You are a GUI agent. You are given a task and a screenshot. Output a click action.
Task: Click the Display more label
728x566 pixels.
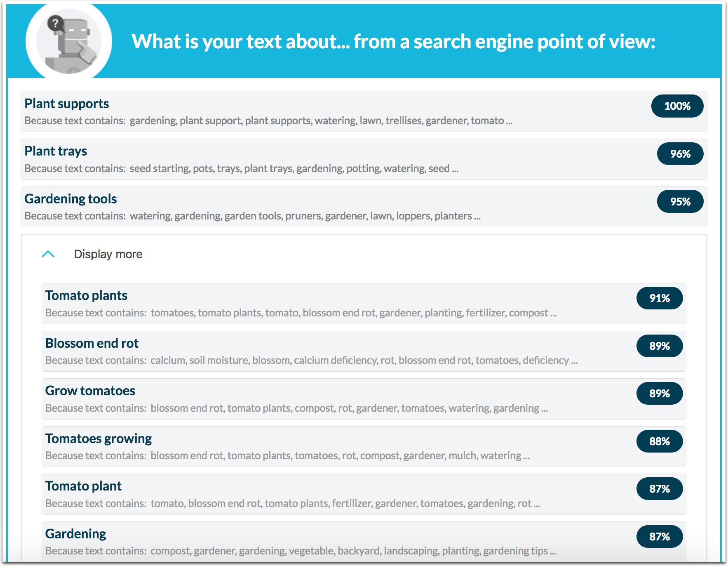coord(108,254)
